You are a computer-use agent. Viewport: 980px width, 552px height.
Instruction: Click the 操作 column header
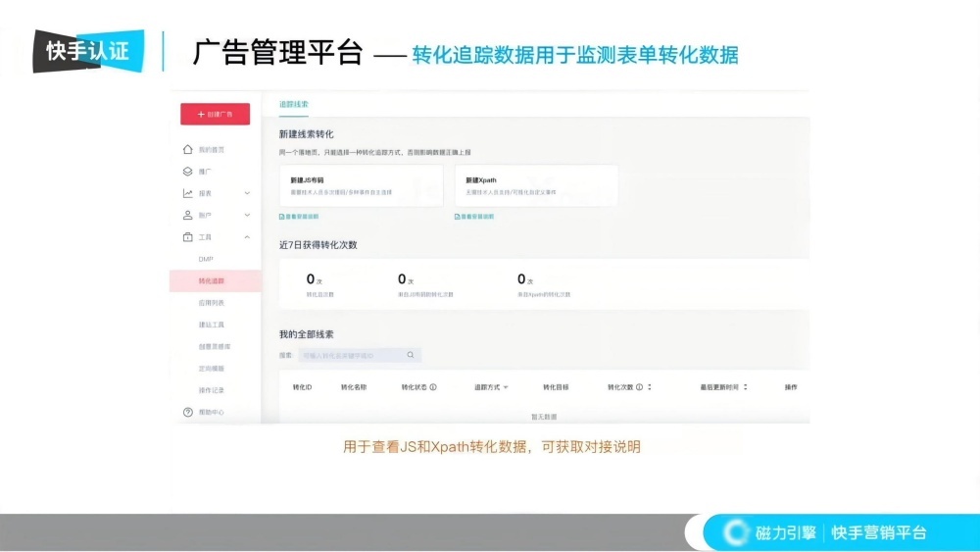[791, 387]
